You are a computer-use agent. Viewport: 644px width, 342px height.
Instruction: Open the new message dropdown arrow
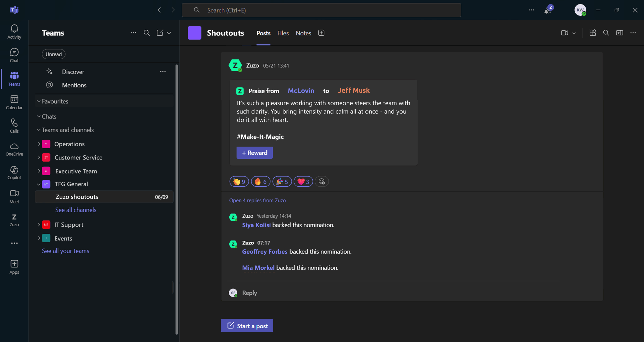(x=169, y=33)
